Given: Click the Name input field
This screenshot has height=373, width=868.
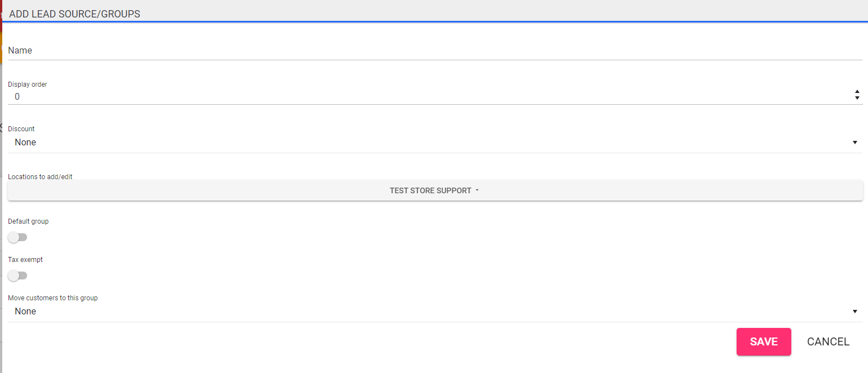Looking at the screenshot, I should (x=435, y=50).
